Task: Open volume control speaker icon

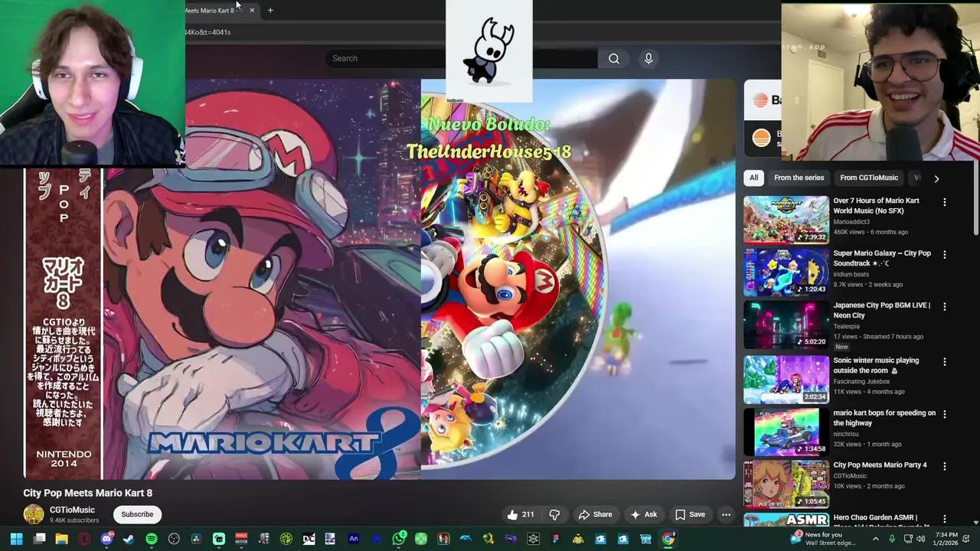Action: pyautogui.click(x=923, y=539)
